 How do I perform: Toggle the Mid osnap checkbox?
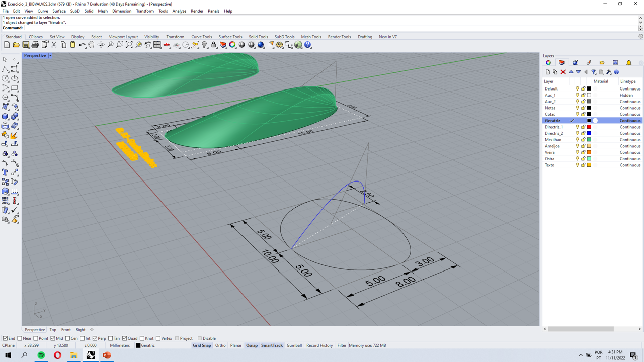[53, 338]
